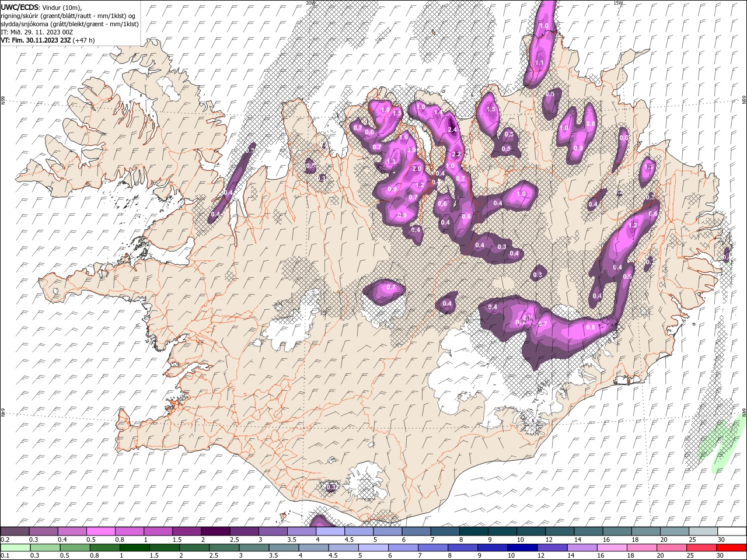Choose the light gray upper swatch between 25 and 30

coord(702,531)
